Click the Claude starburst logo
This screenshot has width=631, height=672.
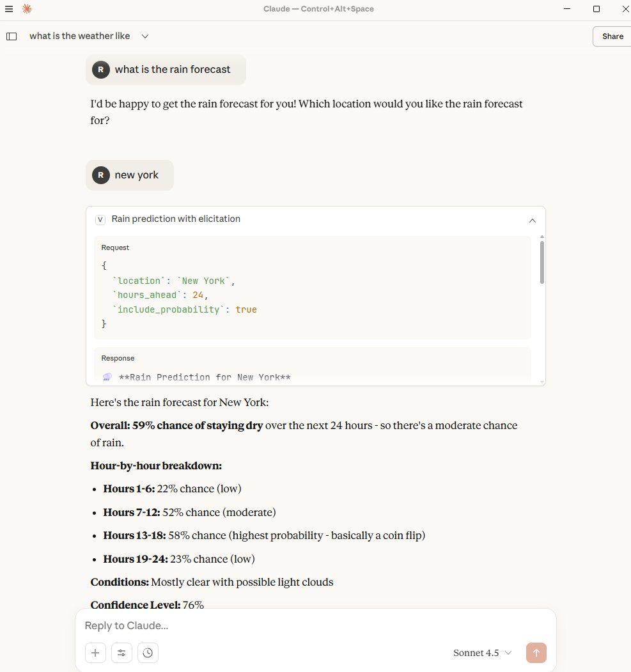pyautogui.click(x=26, y=9)
